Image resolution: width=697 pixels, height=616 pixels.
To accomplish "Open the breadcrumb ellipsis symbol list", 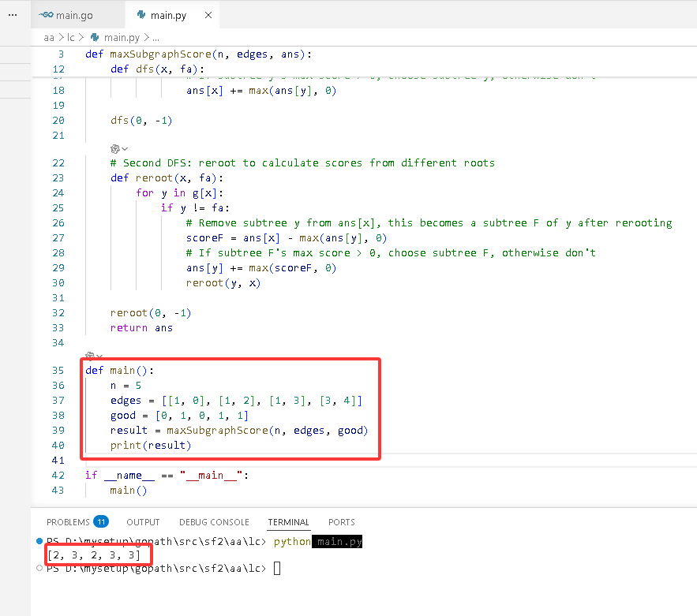I will (x=156, y=38).
